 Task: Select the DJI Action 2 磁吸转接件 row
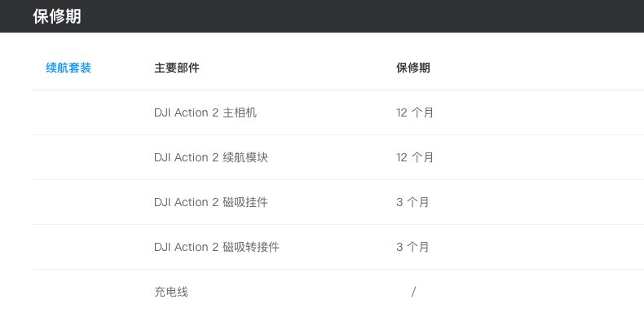338,247
